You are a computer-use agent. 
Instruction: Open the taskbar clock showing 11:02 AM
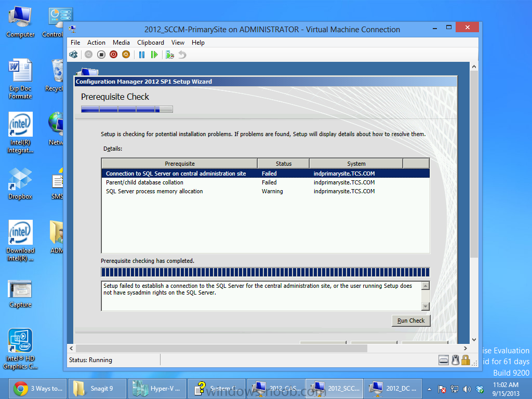(506, 389)
